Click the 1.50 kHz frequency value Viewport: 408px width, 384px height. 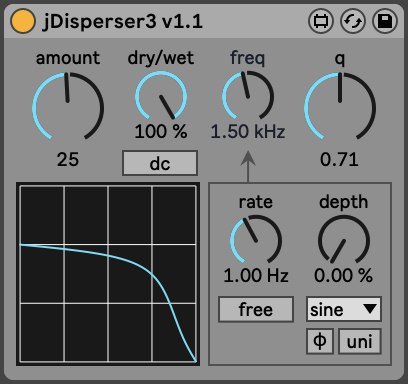click(248, 131)
